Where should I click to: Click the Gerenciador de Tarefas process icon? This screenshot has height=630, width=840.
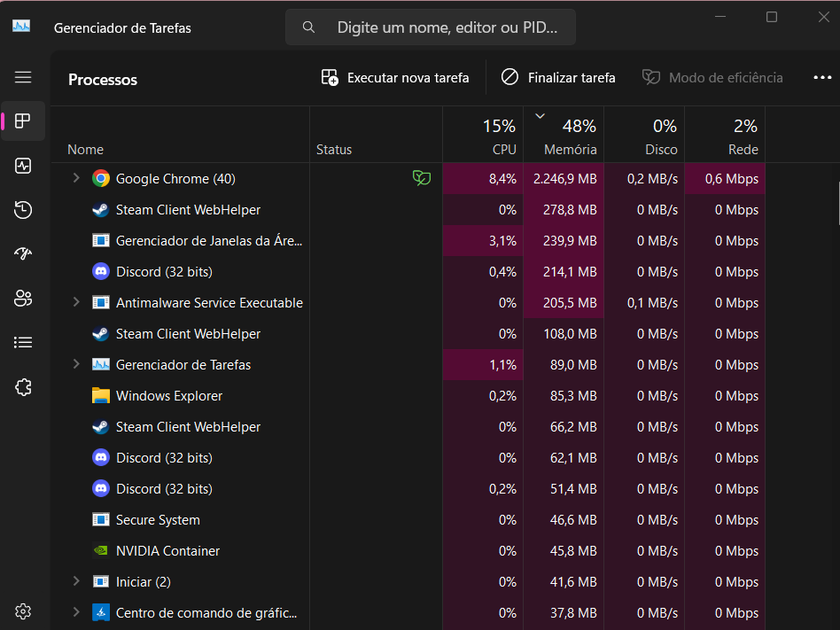coord(101,364)
